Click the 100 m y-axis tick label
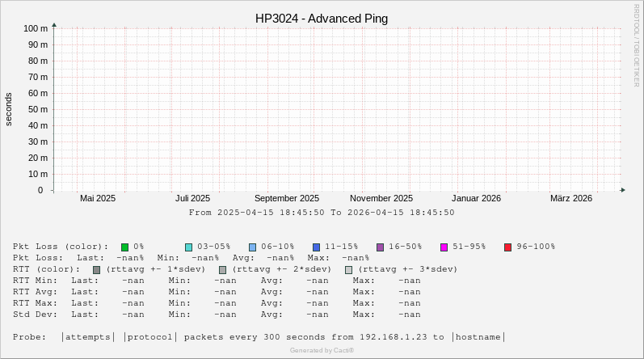The height and width of the screenshot is (359, 644). [35, 28]
